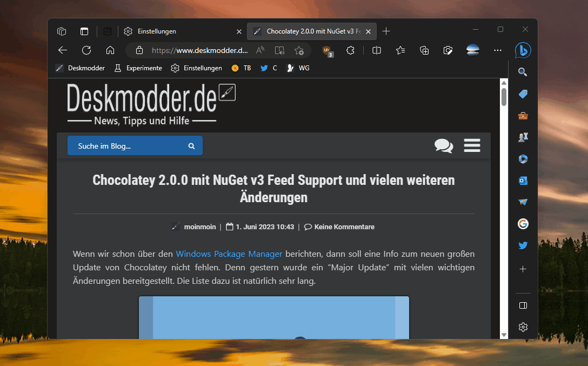Select the Chocolatey 2.0.0 tab
588x366 pixels.
(312, 31)
